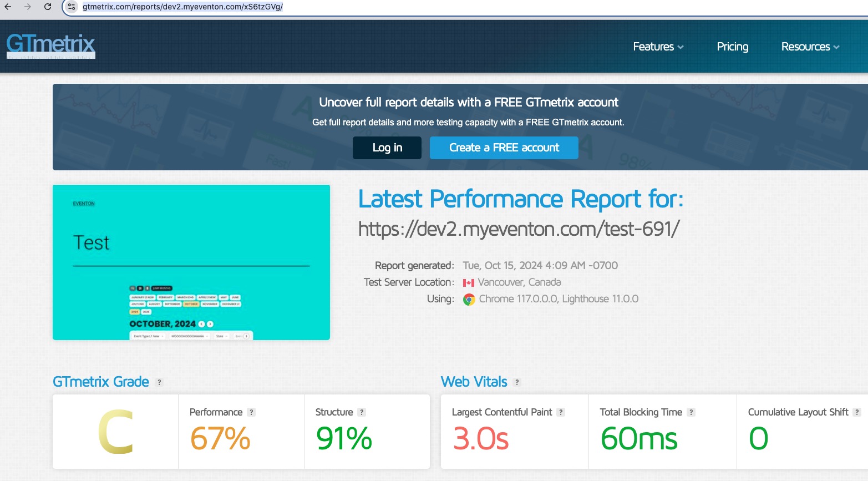The height and width of the screenshot is (481, 868).
Task: Open the Eventon test page screenshot thumbnail
Action: click(x=191, y=262)
